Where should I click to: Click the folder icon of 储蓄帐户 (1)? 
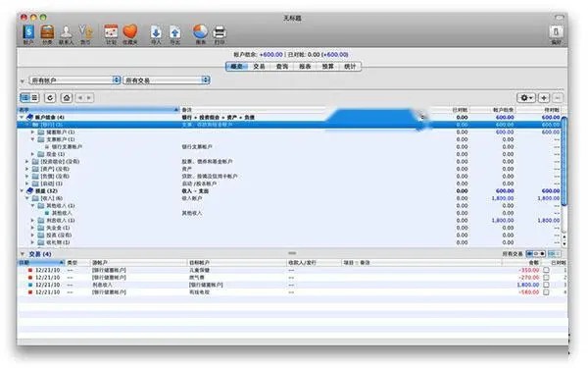(x=41, y=132)
